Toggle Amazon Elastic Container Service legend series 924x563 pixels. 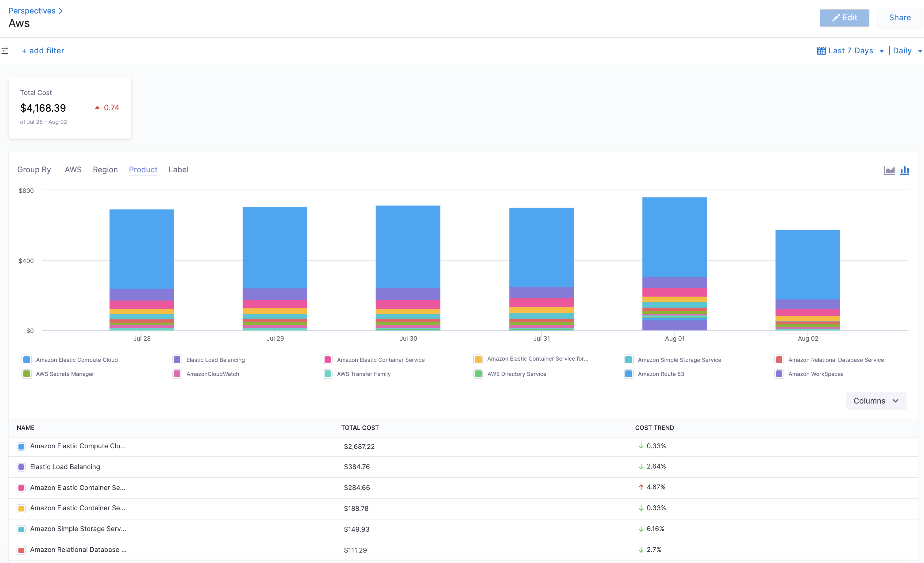[374, 360]
